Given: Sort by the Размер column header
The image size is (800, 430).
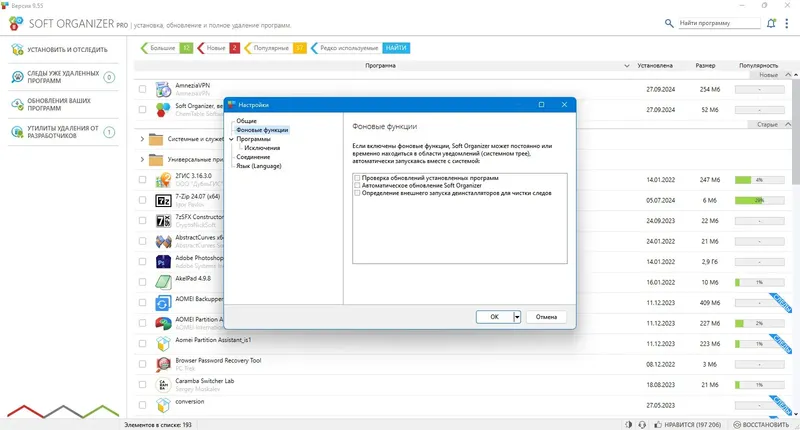Looking at the screenshot, I should click(x=705, y=66).
